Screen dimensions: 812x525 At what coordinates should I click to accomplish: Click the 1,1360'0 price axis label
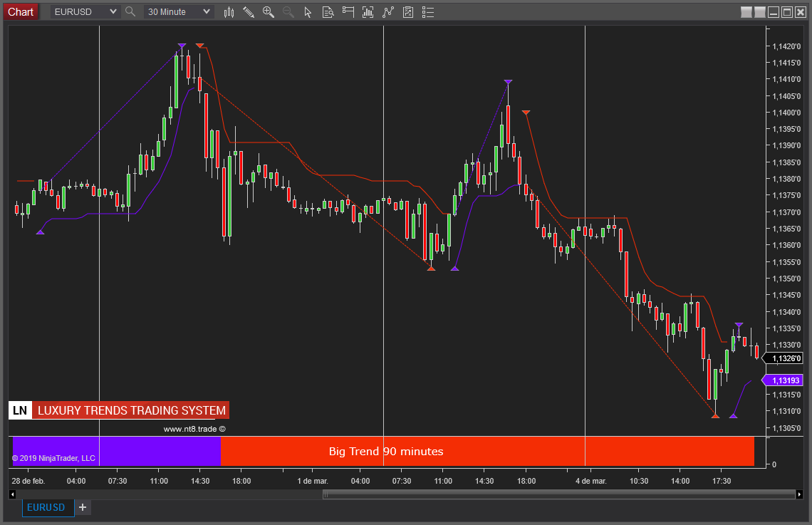786,246
